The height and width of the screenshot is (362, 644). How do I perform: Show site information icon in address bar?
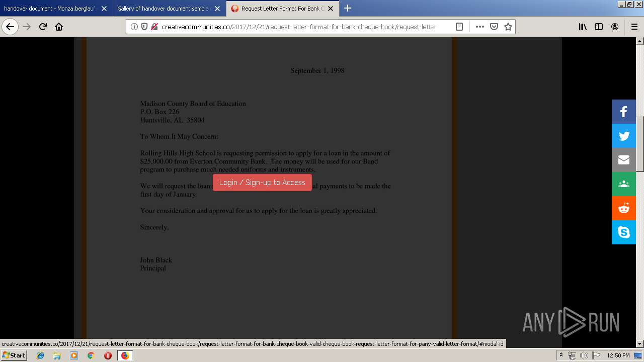(134, 27)
